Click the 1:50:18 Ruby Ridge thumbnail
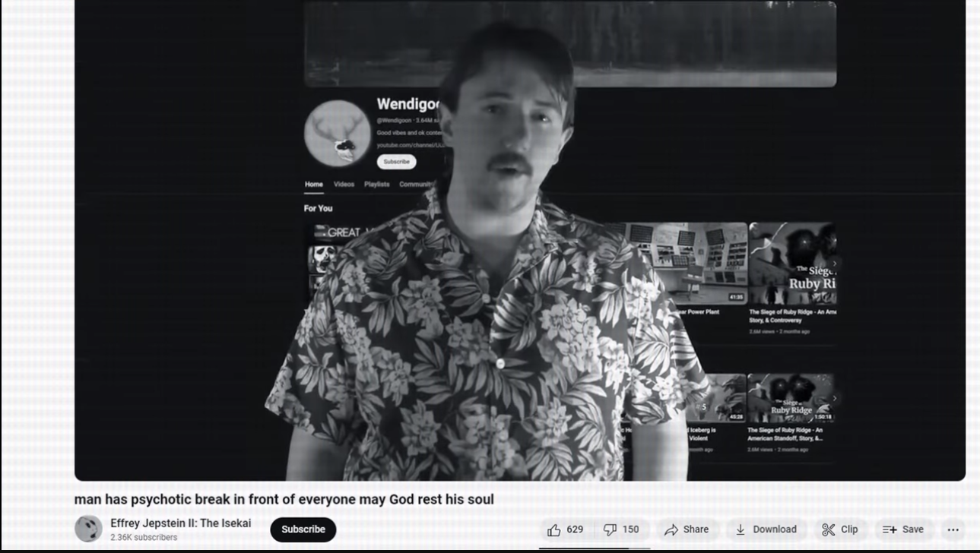The width and height of the screenshot is (980, 553). (x=791, y=398)
